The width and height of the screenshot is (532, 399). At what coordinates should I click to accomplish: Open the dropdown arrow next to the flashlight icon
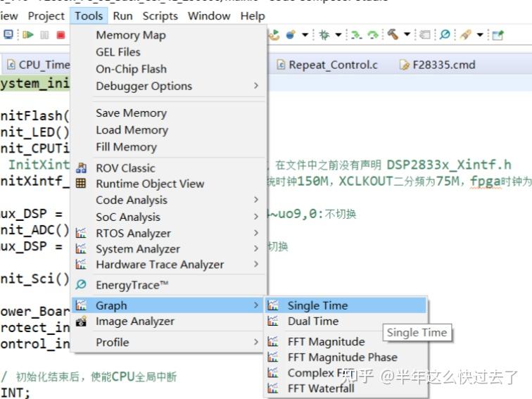[x=480, y=34]
